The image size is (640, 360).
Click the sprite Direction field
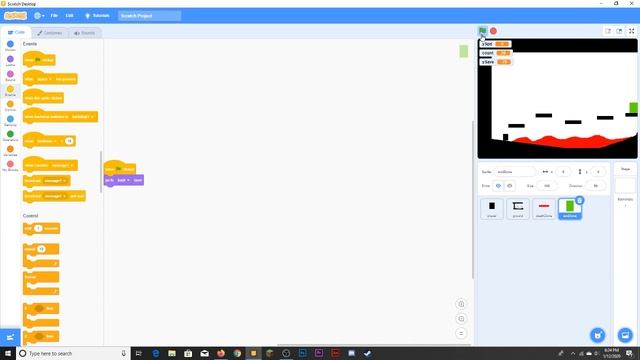pos(596,186)
